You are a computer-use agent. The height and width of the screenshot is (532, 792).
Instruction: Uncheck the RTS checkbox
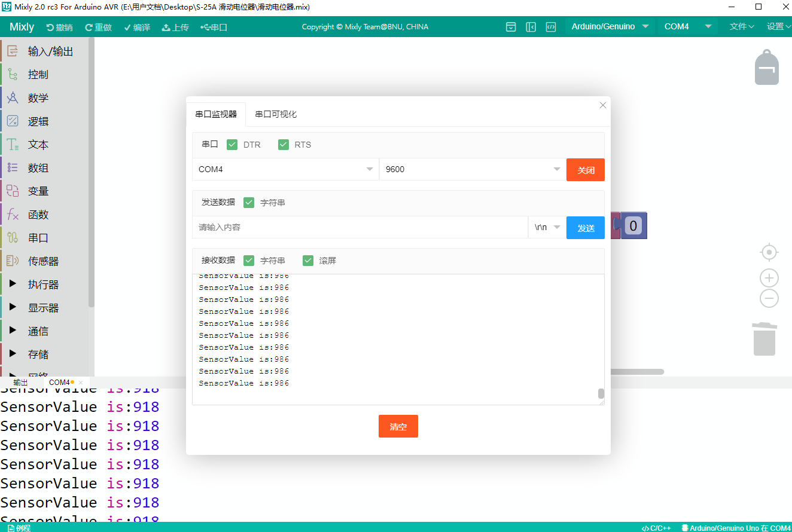(x=284, y=145)
